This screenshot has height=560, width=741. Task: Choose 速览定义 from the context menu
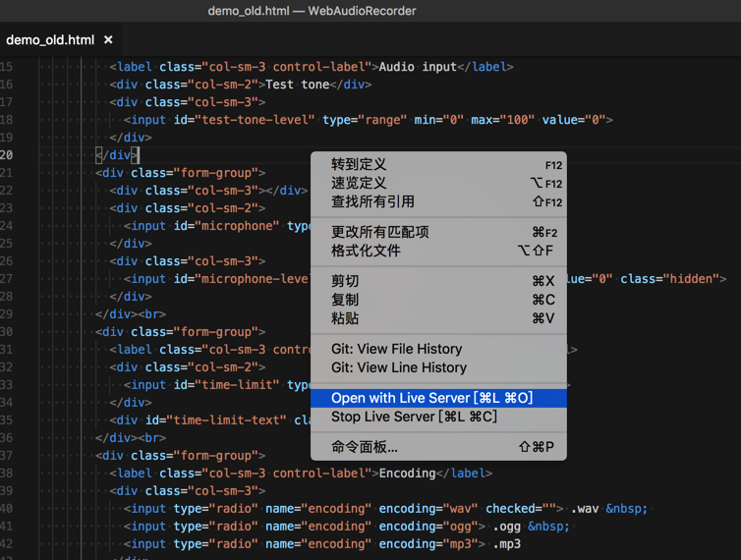pos(360,184)
